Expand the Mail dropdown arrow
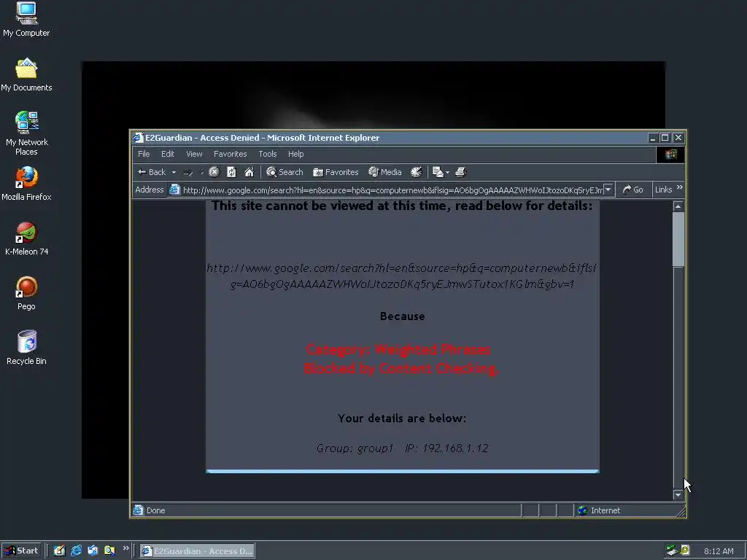Viewport: 747px width, 560px height. [x=447, y=172]
